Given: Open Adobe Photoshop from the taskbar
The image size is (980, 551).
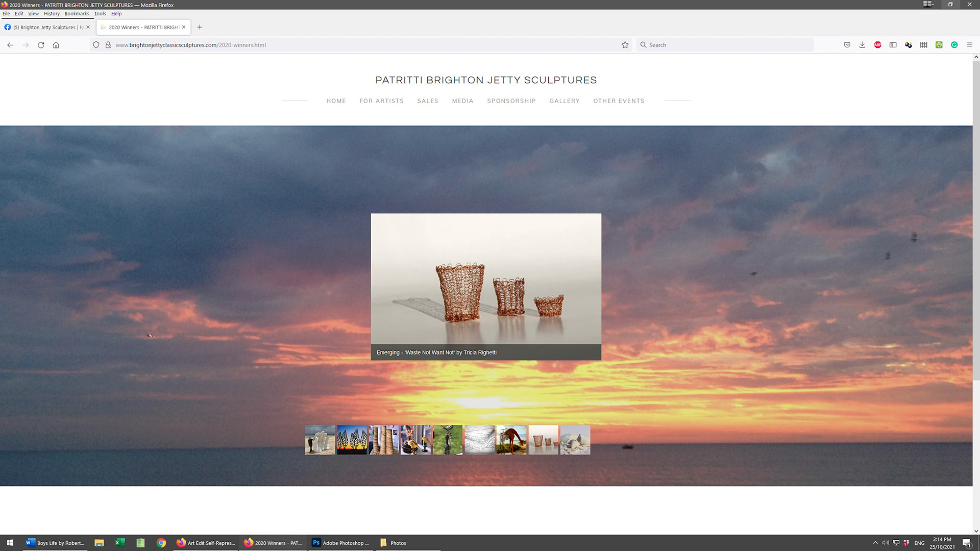Looking at the screenshot, I should tap(340, 543).
